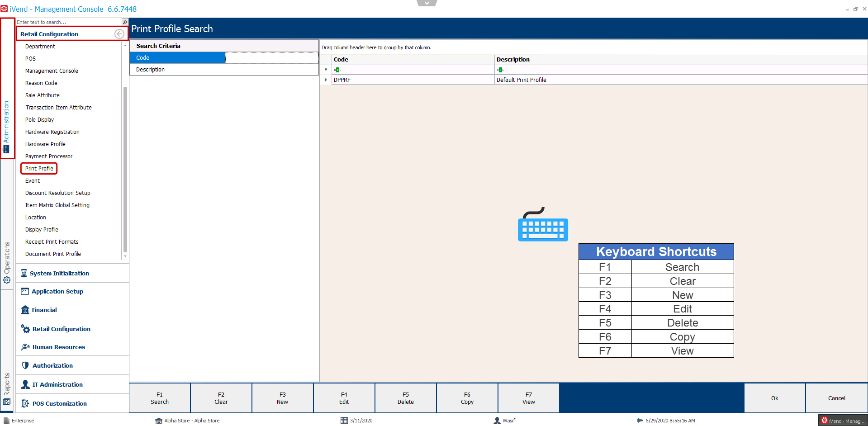Click the Enterprise icon in the status bar

pos(6,421)
